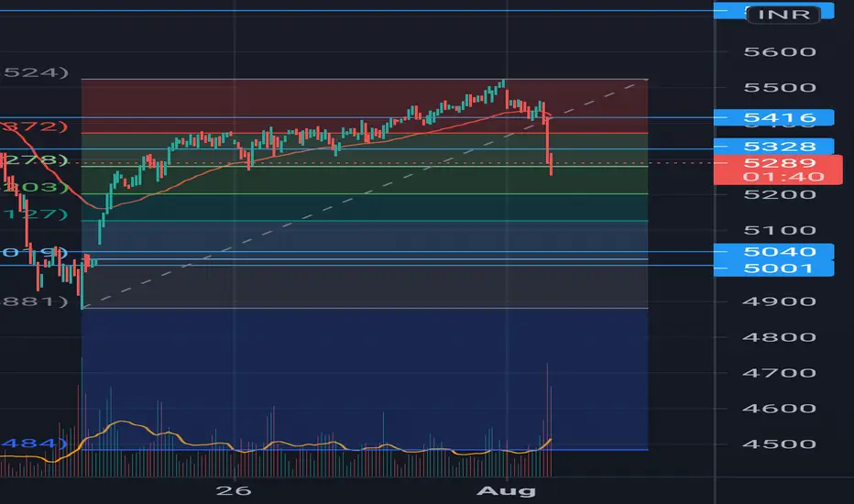
Task: Click the 4700 price scale value
Action: [x=780, y=373]
